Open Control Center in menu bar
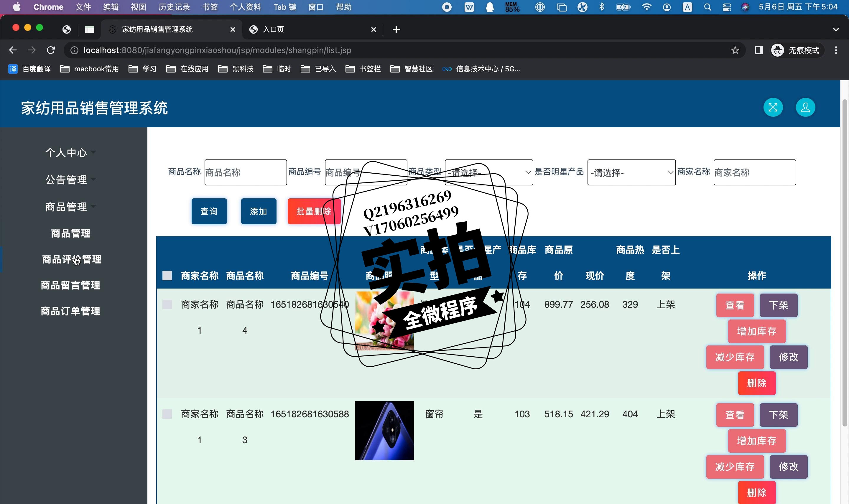Screen dimensions: 849x504 726,7
